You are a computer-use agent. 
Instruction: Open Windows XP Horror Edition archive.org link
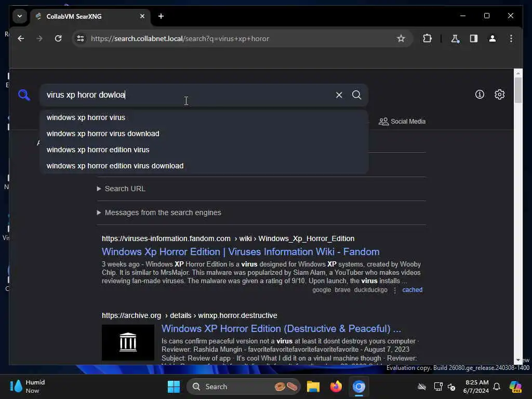(x=281, y=329)
